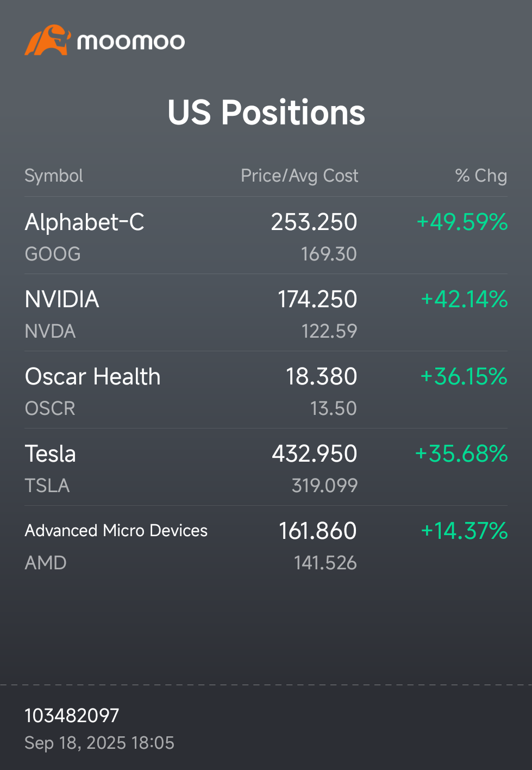
Task: Click Tesla's average cost 319.099
Action: 324,485
